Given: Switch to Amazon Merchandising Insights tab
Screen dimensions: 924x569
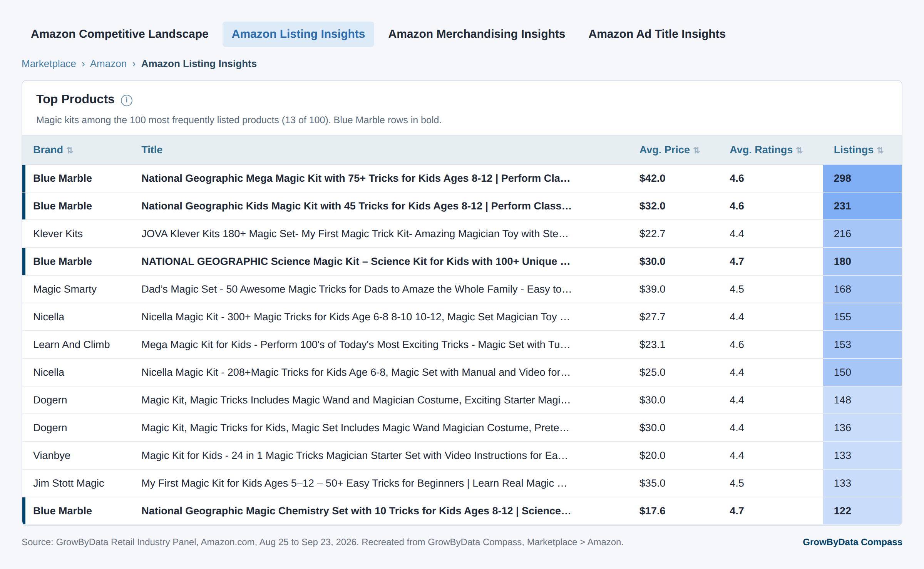Looking at the screenshot, I should (x=477, y=34).
